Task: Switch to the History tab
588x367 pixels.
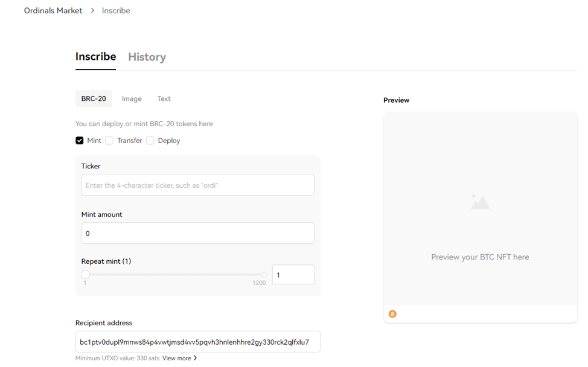Action: coord(147,57)
